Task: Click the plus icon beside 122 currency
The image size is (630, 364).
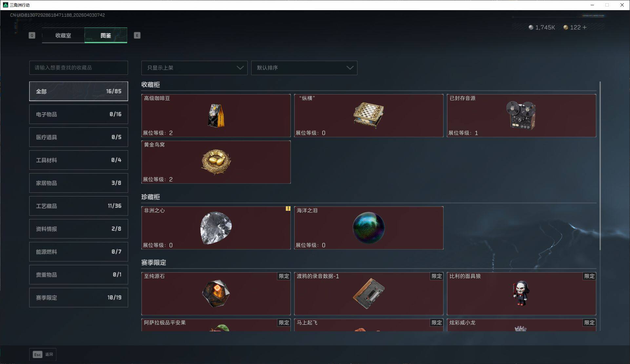Action: pos(584,27)
